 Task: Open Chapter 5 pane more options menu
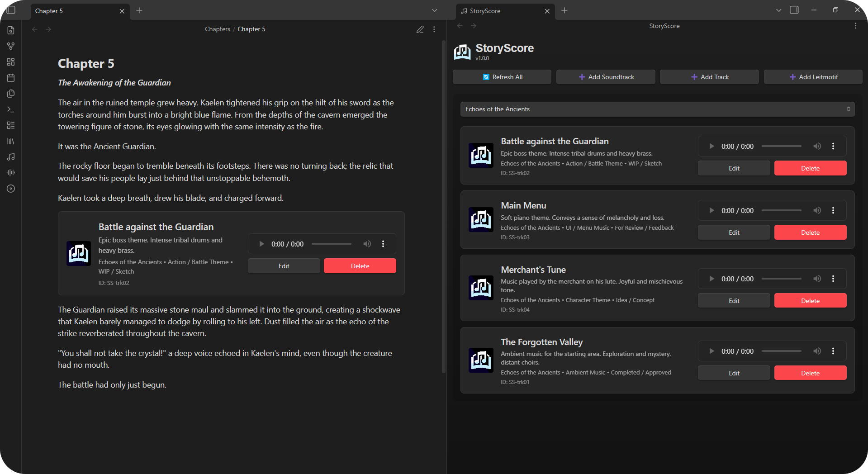[x=434, y=29]
